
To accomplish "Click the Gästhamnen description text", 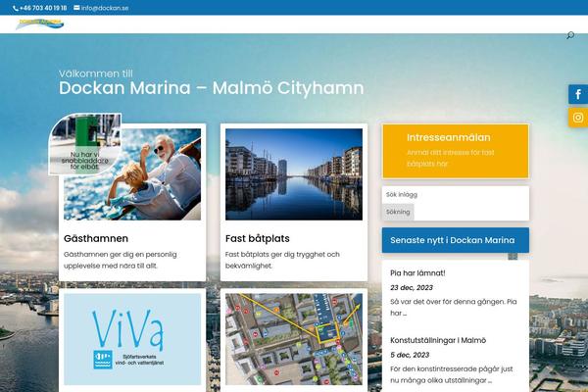I will (120, 260).
